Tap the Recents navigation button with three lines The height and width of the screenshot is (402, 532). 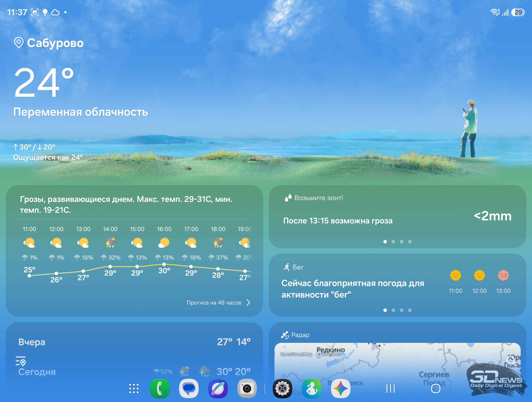coord(390,389)
